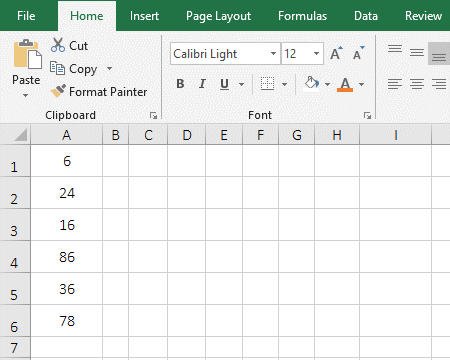Screen dimensions: 450x360
Task: Select column G header
Action: [297, 135]
